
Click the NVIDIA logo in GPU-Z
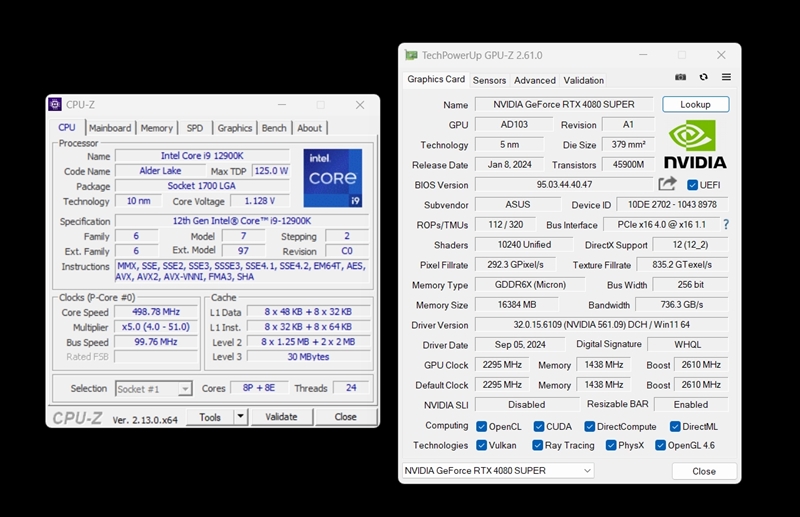click(695, 144)
